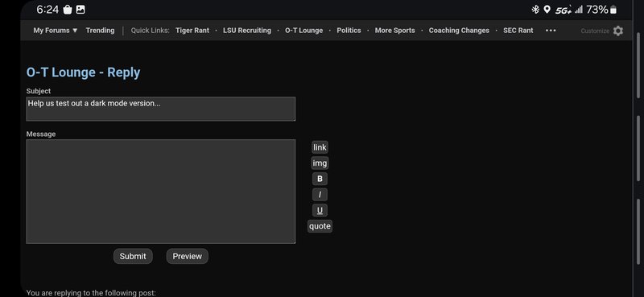Open LSU Recruiting quick link
Screen dimensions: 644x297
tap(247, 31)
